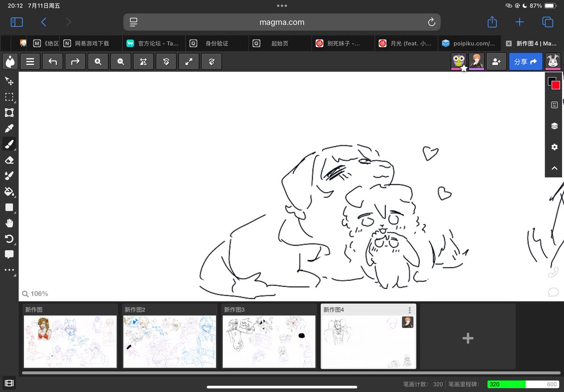Viewport: 564px width, 392px height.
Task: Close the 新作图4 browser tab
Action: pyautogui.click(x=509, y=43)
